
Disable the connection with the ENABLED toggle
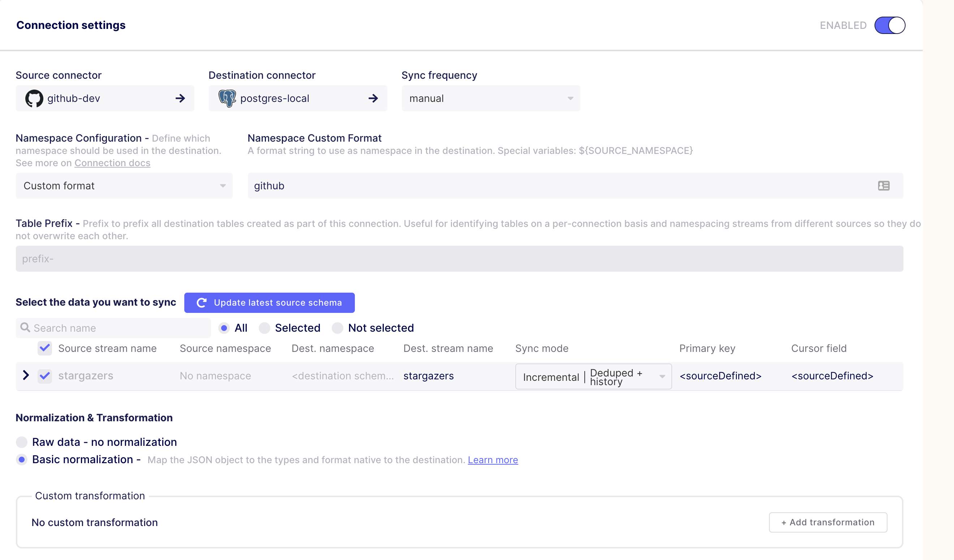pyautogui.click(x=890, y=25)
